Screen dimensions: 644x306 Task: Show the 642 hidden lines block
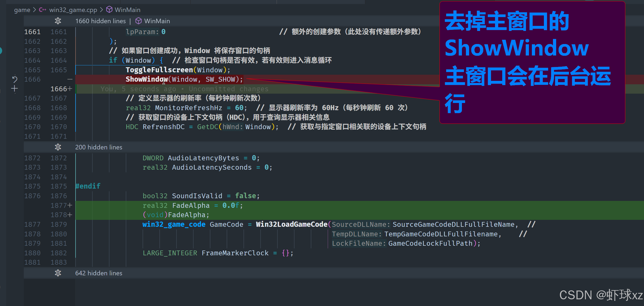pyautogui.click(x=99, y=273)
